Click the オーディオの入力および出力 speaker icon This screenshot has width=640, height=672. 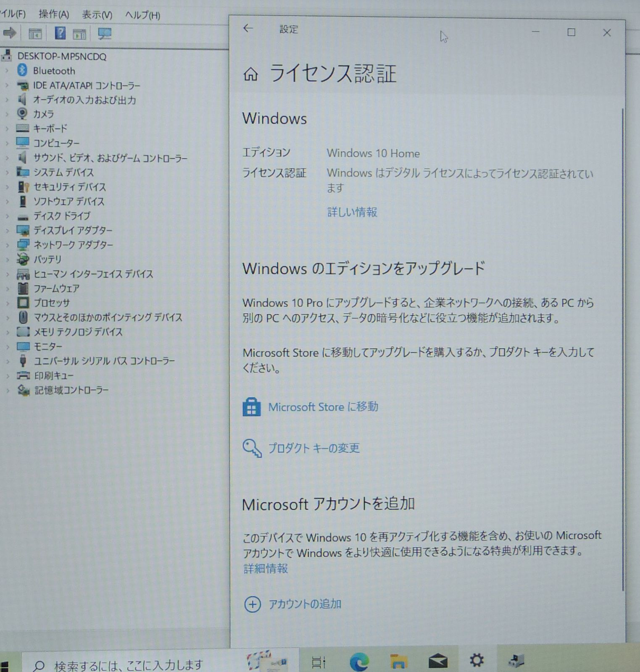click(x=22, y=100)
